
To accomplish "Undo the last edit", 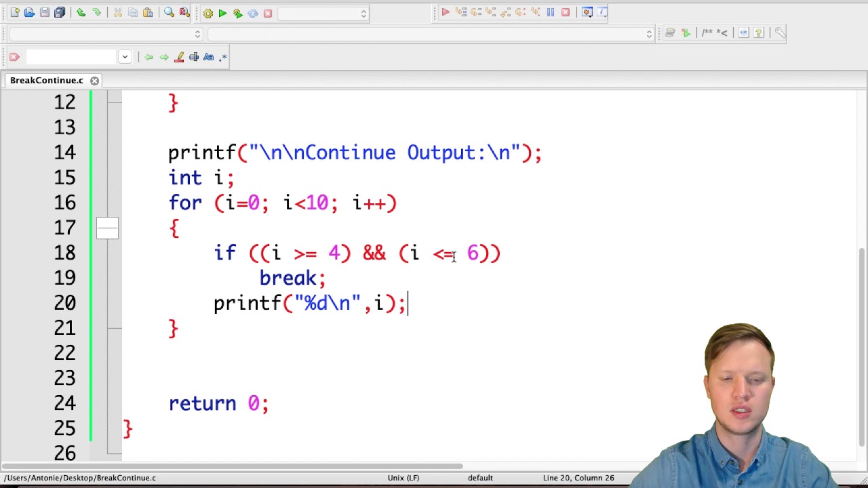I will click(x=81, y=13).
